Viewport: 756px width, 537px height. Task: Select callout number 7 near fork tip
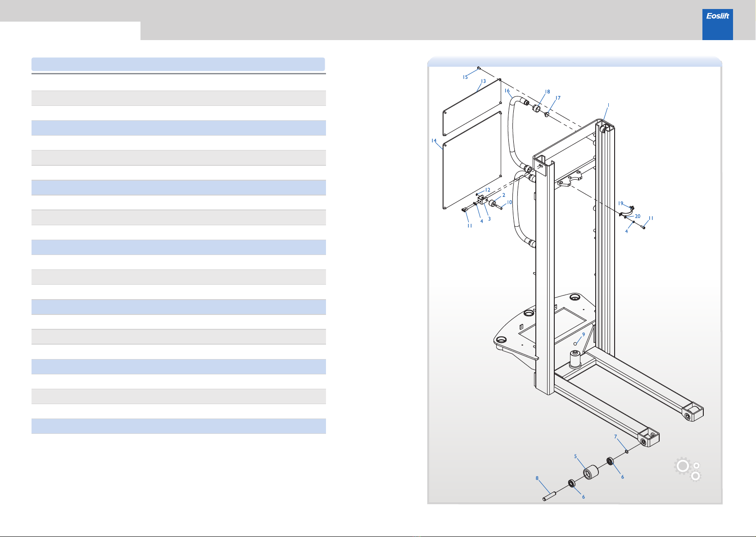coord(616,437)
